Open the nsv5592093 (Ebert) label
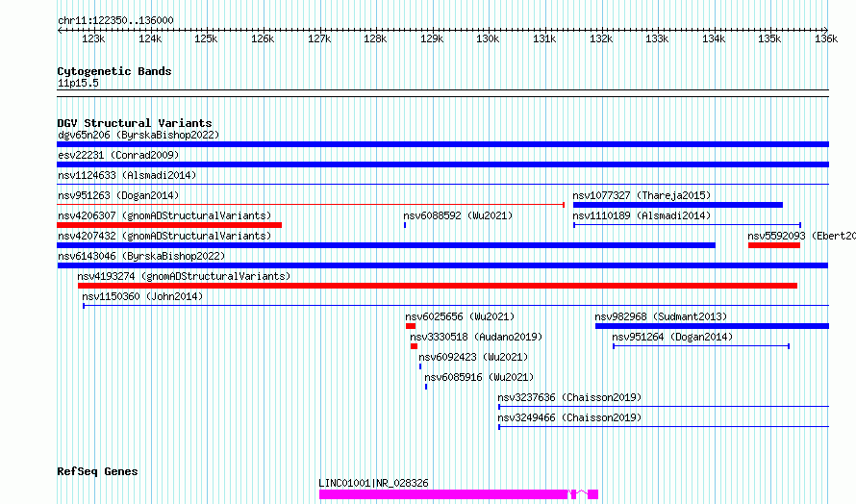This screenshot has height=504, width=856. tap(801, 236)
